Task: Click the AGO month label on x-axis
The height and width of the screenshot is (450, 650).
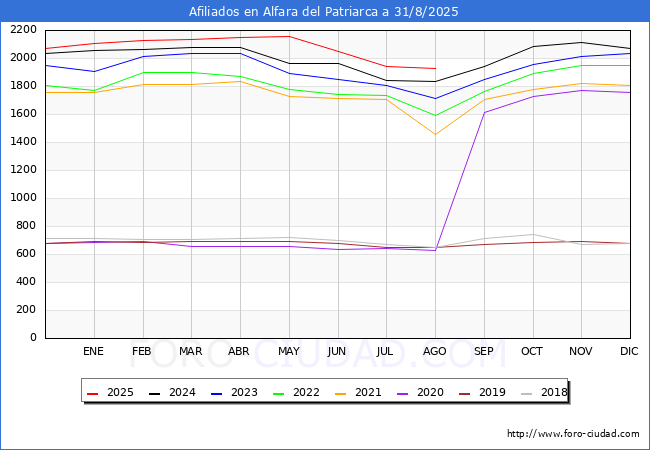Action: (434, 351)
